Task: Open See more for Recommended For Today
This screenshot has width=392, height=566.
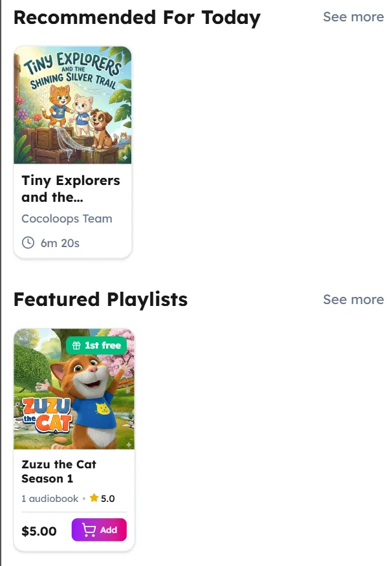Action: point(353,17)
